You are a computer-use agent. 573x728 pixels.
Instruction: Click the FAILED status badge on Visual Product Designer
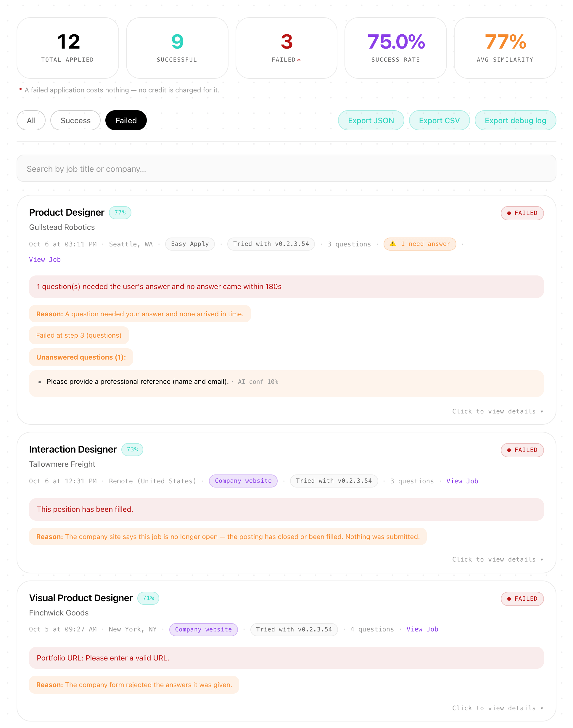click(x=522, y=599)
